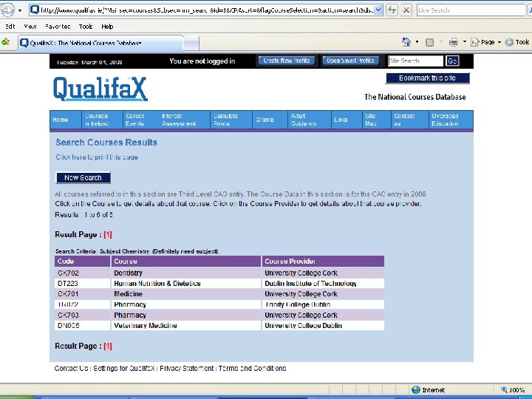Expand the Home button dropdown arrow
The height and width of the screenshot is (399, 532).
coord(417,42)
